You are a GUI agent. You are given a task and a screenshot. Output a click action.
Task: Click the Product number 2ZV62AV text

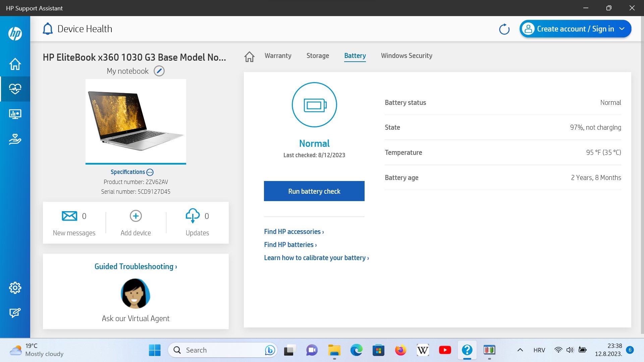(x=136, y=182)
